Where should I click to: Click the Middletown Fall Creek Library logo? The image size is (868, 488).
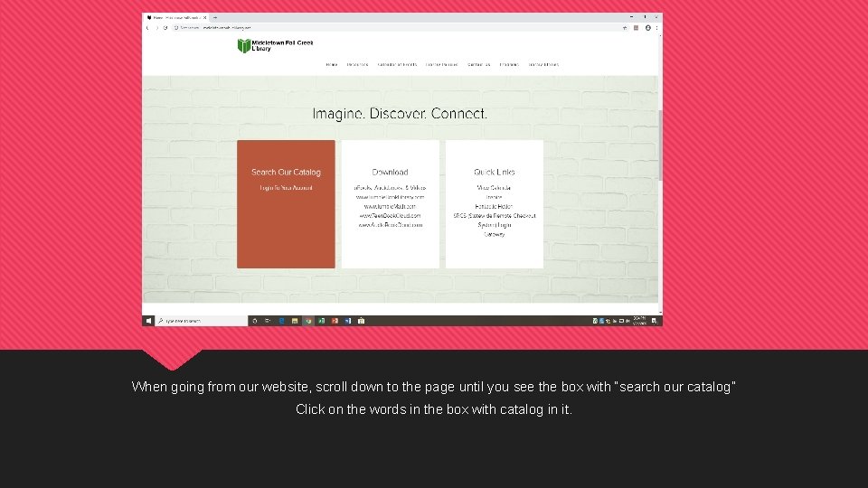coord(275,45)
